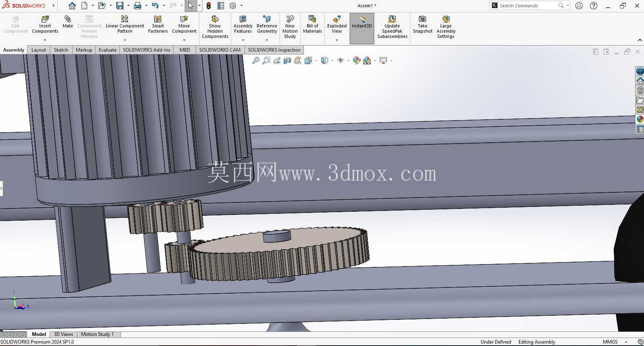
Task: Click Take Snapshot camera tool
Action: click(x=422, y=24)
